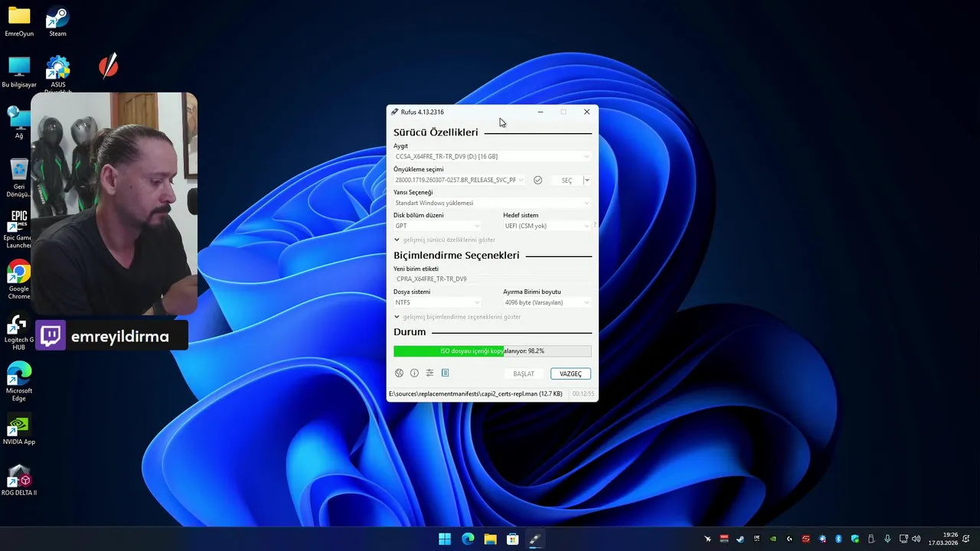980x551 pixels.
Task: Click the Bluetooth tray icon
Action: 838,539
